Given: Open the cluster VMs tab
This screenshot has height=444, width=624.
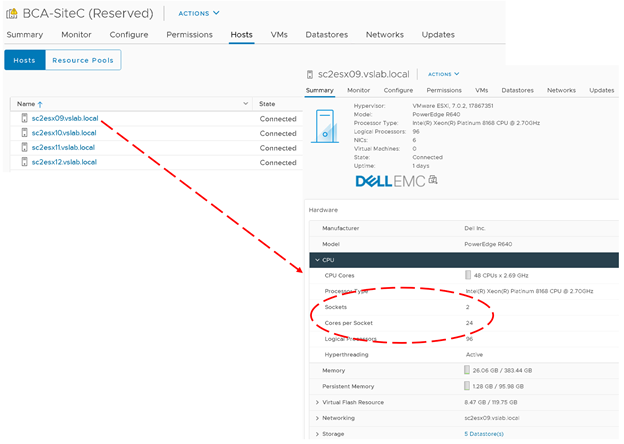Looking at the screenshot, I should pyautogui.click(x=279, y=35).
